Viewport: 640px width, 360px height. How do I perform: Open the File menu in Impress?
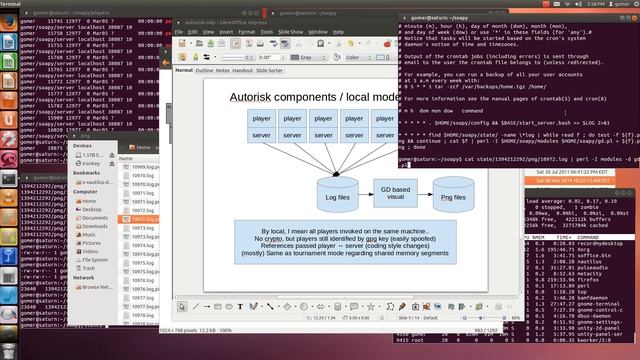(x=179, y=32)
